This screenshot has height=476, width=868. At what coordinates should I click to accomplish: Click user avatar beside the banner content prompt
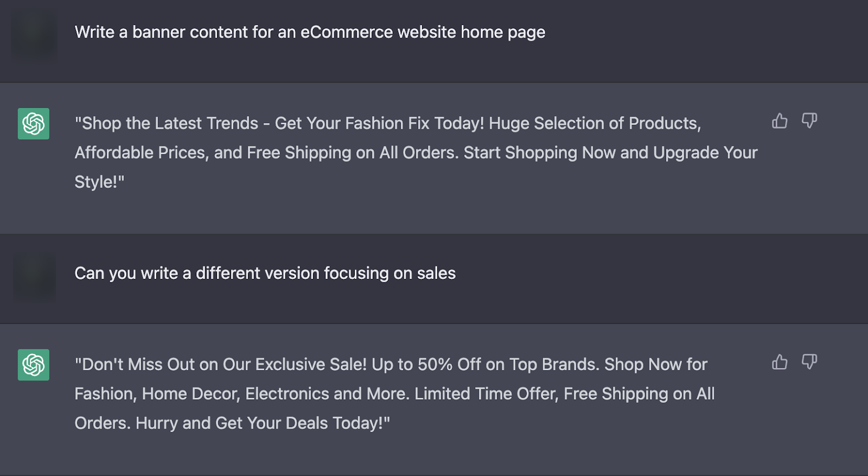click(34, 35)
